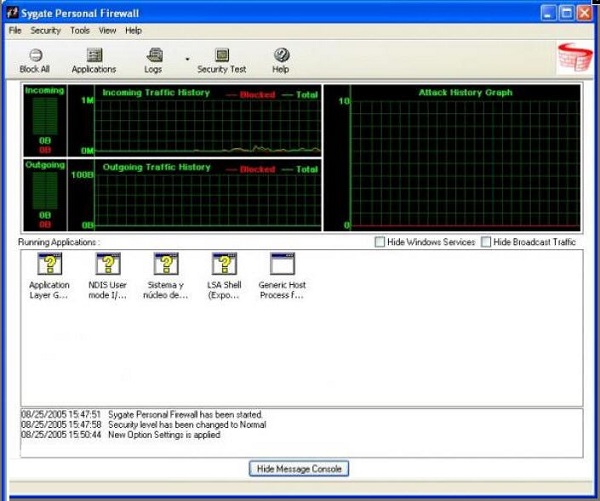Open the File menu
This screenshot has height=501, width=600.
(x=15, y=30)
